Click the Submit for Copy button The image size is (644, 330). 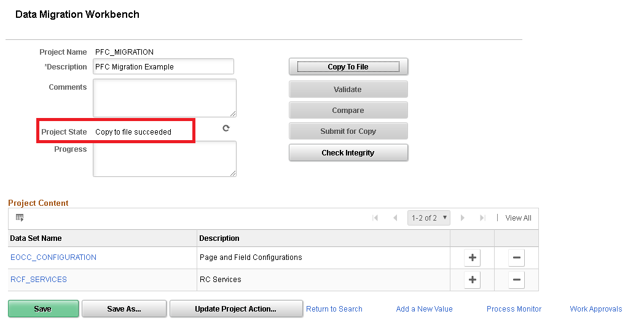(x=348, y=131)
